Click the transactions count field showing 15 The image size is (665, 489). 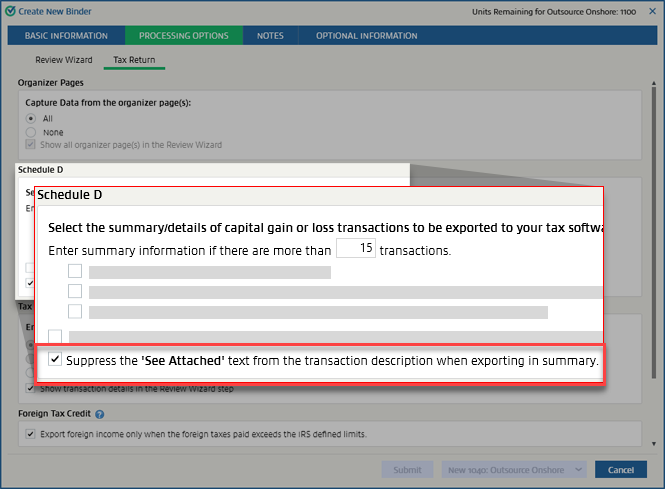[356, 248]
